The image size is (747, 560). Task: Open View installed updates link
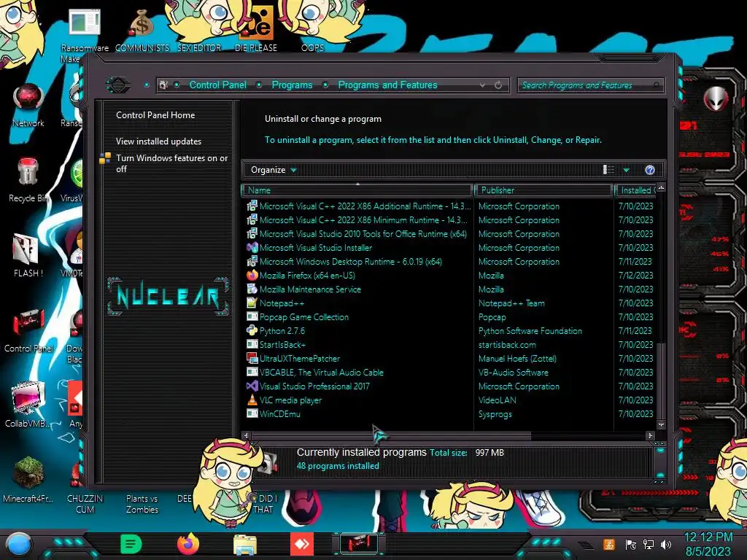[x=158, y=141]
